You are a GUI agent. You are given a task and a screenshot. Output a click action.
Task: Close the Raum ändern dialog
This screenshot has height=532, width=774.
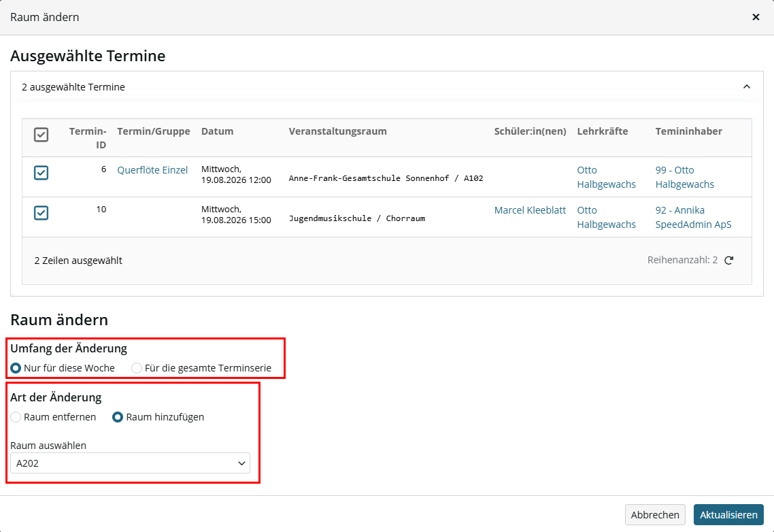(x=755, y=17)
